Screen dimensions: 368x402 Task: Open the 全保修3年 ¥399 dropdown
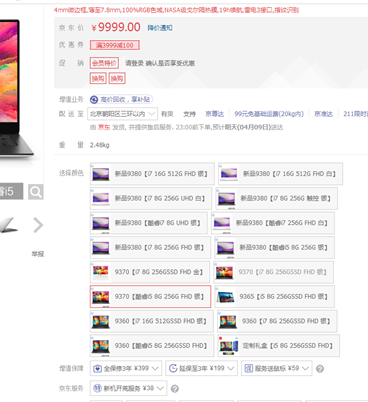click(x=126, y=368)
